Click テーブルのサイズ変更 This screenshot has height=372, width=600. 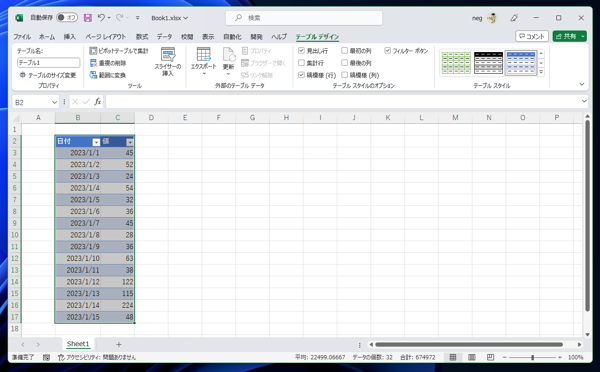48,75
